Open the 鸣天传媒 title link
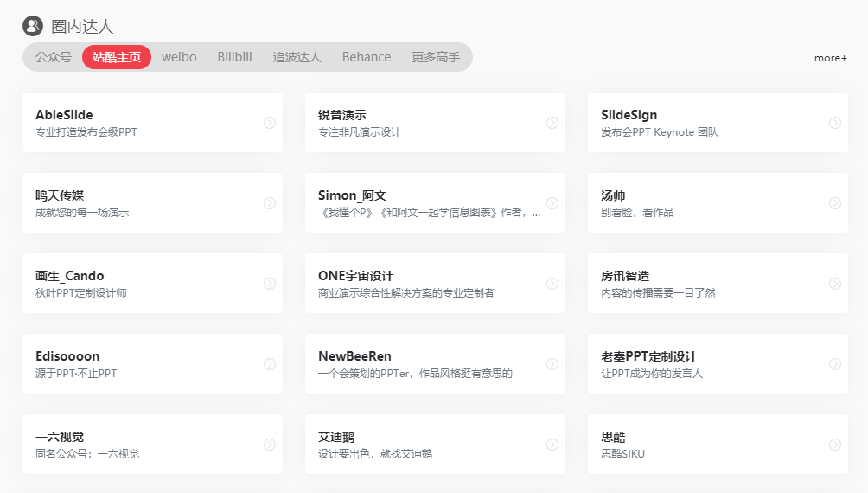Viewport: 868px width, 493px height. [60, 195]
